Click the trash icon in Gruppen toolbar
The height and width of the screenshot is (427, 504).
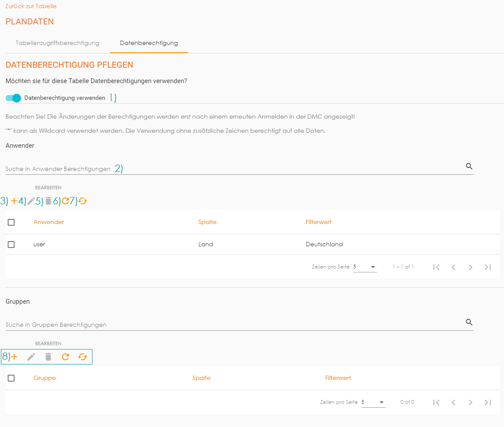click(x=48, y=357)
